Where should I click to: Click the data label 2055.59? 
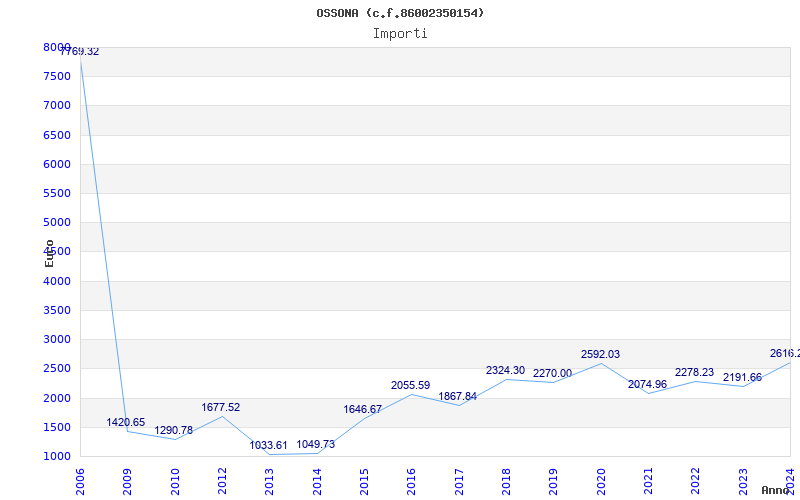411,385
